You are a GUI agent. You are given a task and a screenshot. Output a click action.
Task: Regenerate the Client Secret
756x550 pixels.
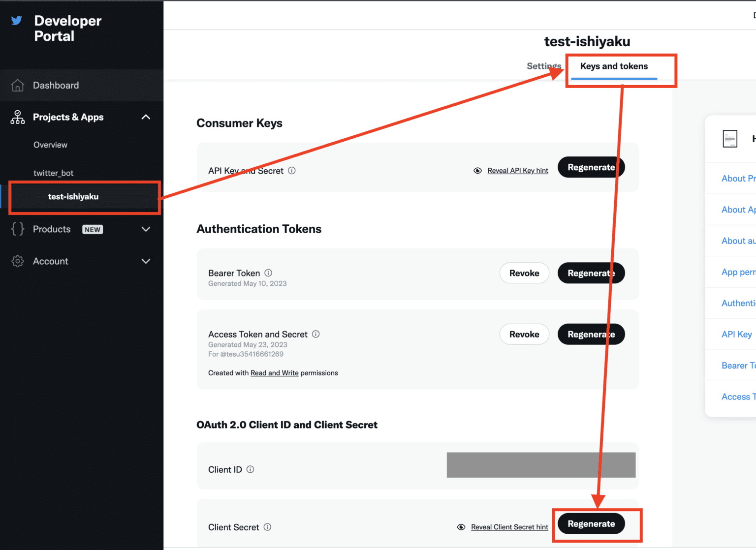click(591, 524)
